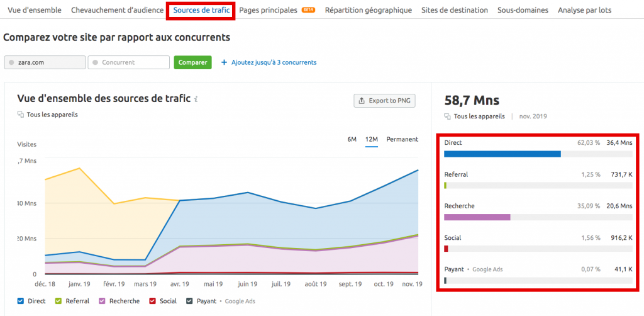Click the info icon next to chart title
This screenshot has height=316, width=644.
point(196,99)
